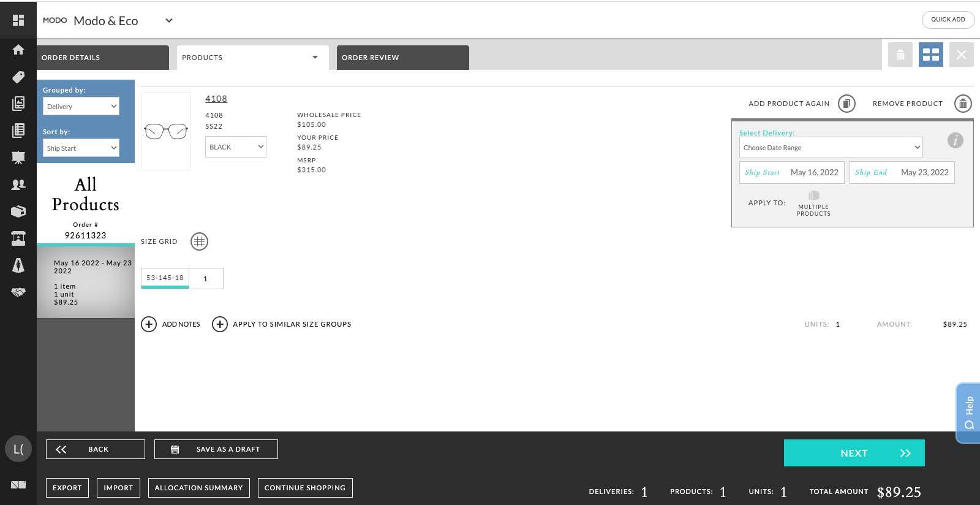Click the $105.00 wholesale price
The width and height of the screenshot is (980, 505).
point(312,124)
